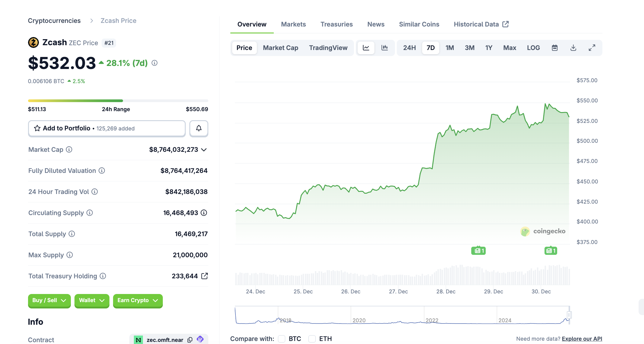
Task: Check the ETH comparison checkbox
Action: coord(312,339)
